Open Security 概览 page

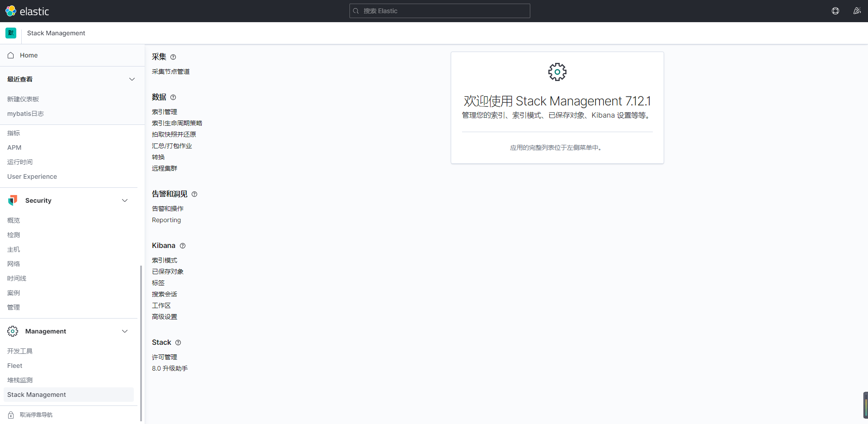coord(14,220)
